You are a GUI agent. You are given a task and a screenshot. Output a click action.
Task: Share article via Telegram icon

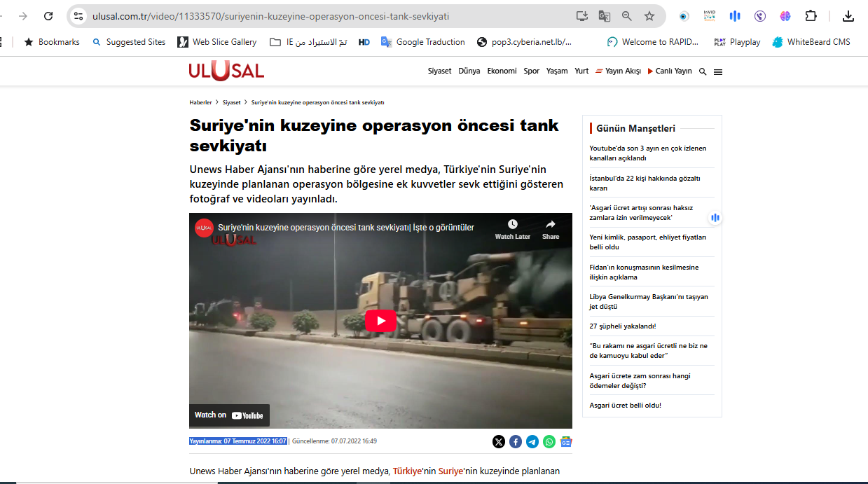[532, 442]
